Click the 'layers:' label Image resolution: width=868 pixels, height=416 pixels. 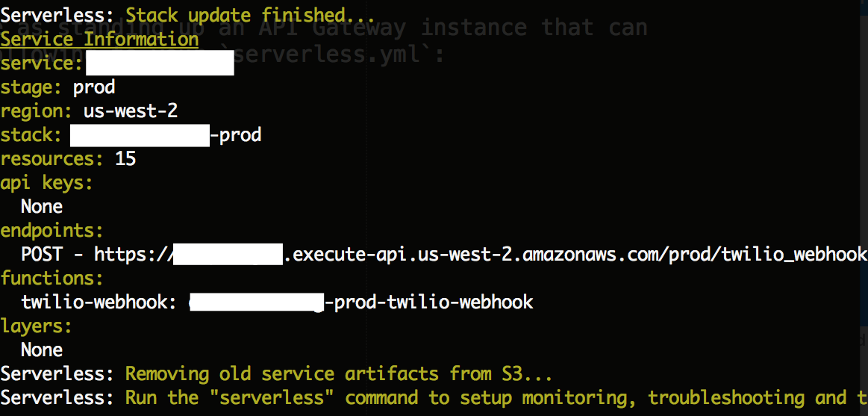(36, 326)
